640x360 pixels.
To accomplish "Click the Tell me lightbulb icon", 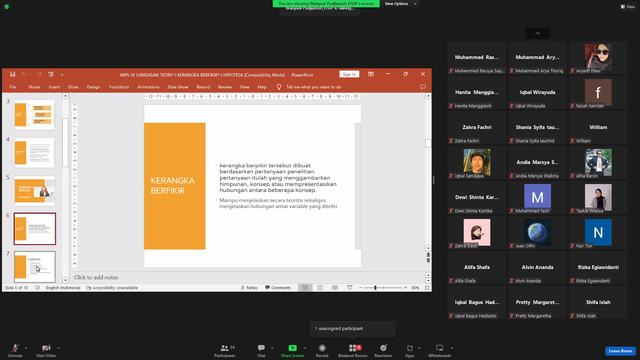I will [279, 87].
